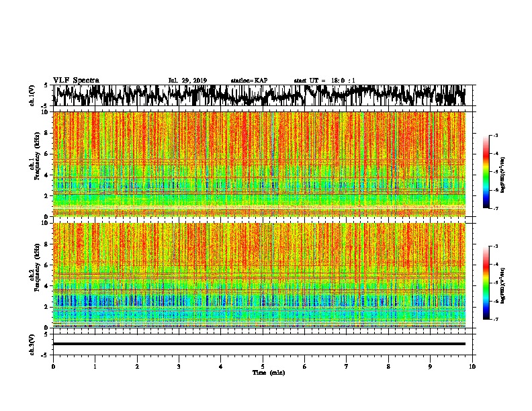The height and width of the screenshot is (411, 532).
Task: Click the ch.1 colorbar log(PSD) label
Action: pyautogui.click(x=502, y=175)
